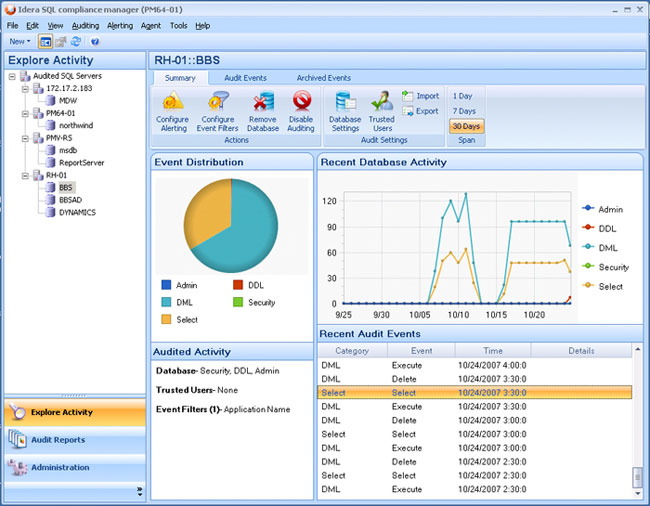Collapse the PM64-01 server node
This screenshot has height=506, width=650.
pos(25,114)
